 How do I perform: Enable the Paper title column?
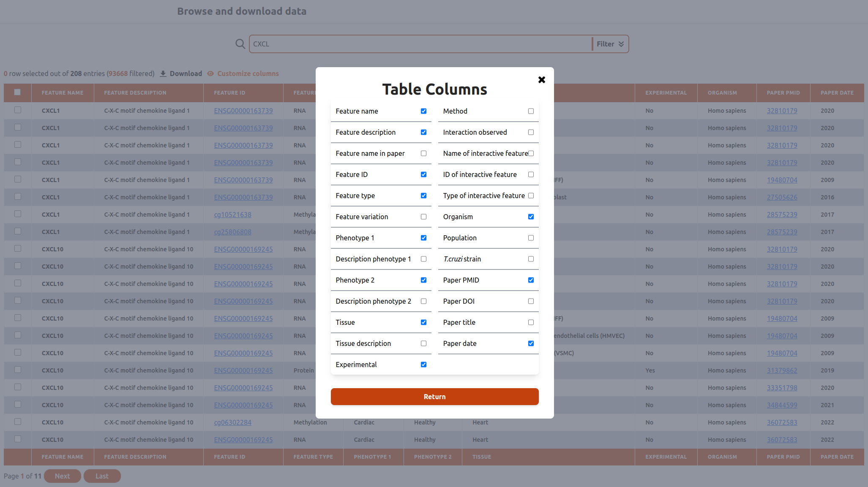[531, 322]
